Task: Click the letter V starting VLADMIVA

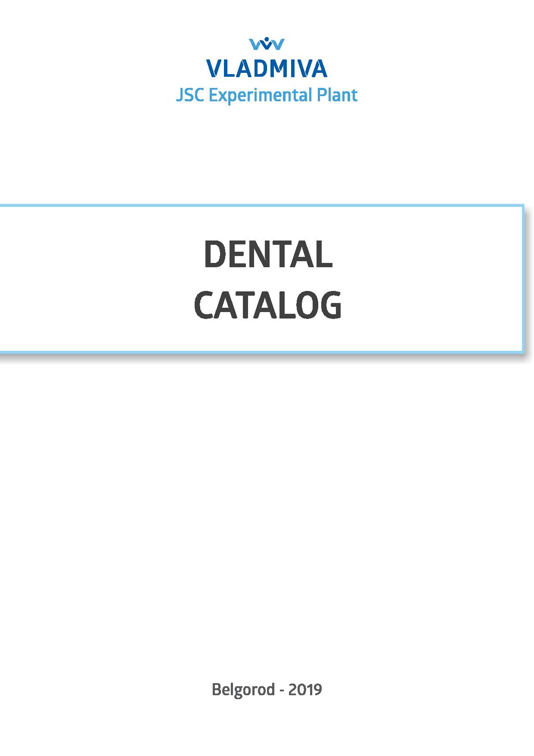Action: click(x=214, y=69)
